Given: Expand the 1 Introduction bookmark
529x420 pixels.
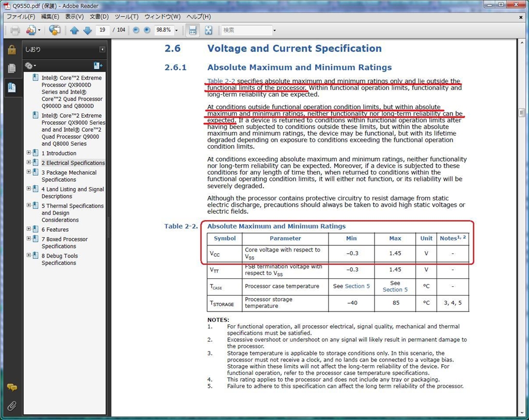Looking at the screenshot, I should point(29,153).
